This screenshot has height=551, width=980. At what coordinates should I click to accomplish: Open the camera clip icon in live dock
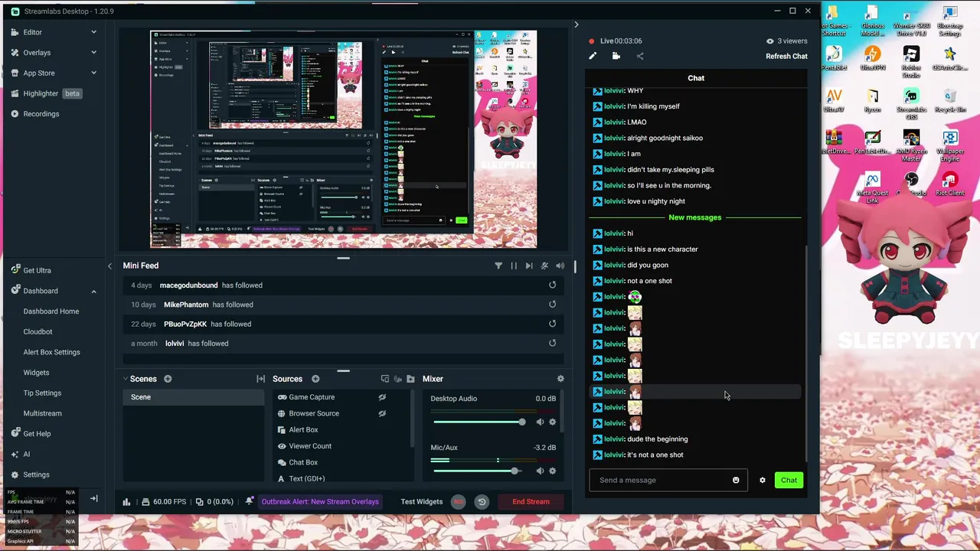pos(616,56)
